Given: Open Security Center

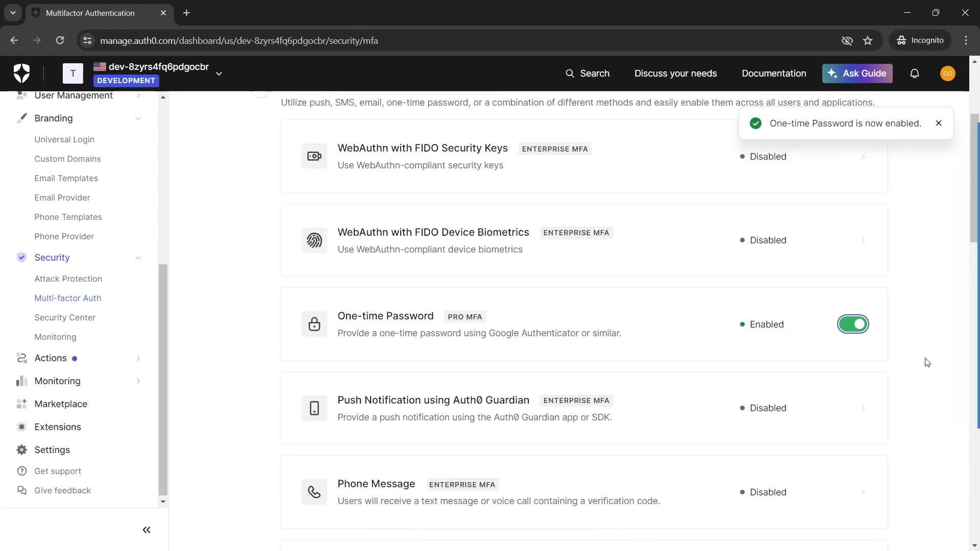Looking at the screenshot, I should 65,317.
